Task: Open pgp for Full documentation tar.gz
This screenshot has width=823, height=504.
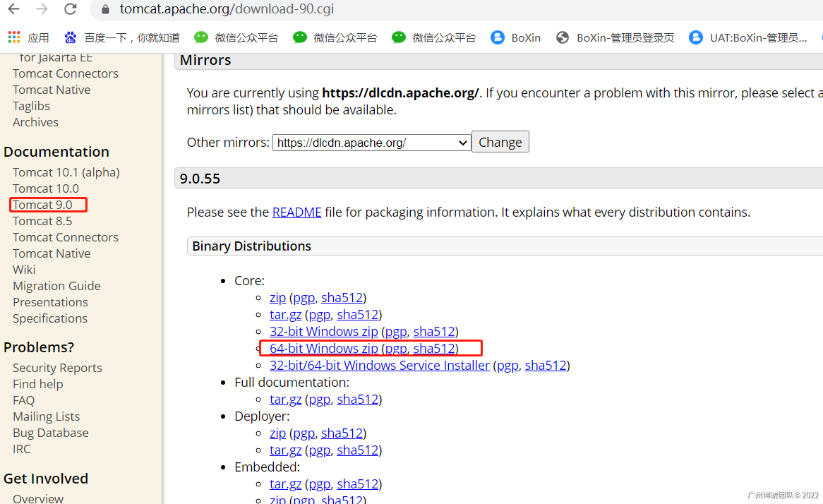Action: [320, 400]
